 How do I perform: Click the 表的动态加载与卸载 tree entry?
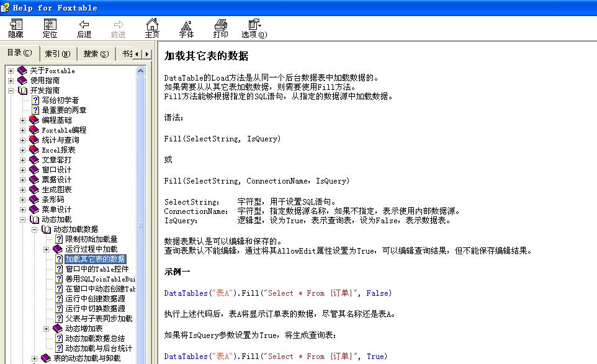pos(87,358)
